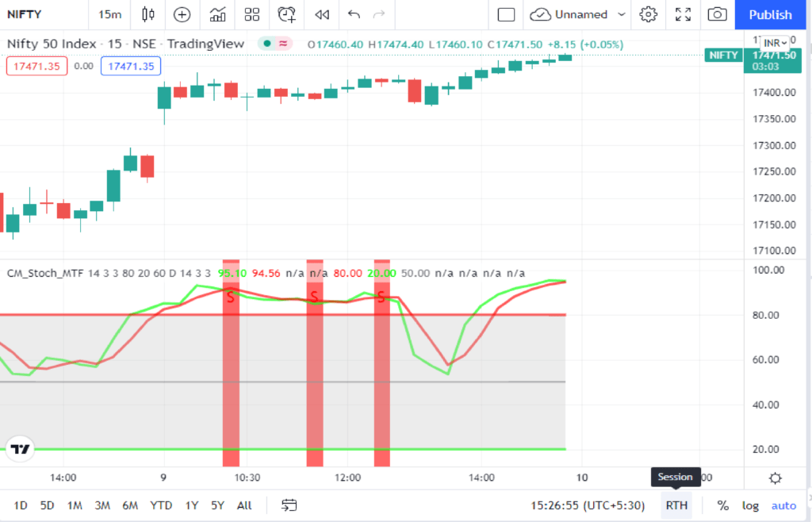Create an alert with clock icon

[286, 14]
